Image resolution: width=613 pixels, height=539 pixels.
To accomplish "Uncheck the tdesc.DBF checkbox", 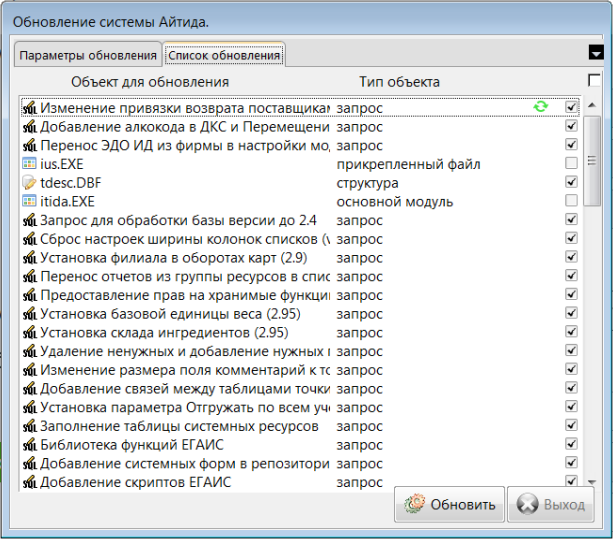I will 571,182.
